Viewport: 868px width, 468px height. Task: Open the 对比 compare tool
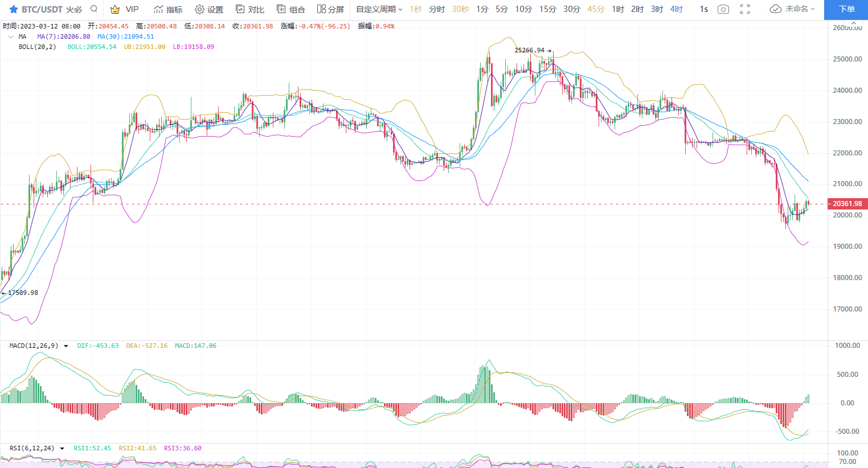click(x=250, y=9)
